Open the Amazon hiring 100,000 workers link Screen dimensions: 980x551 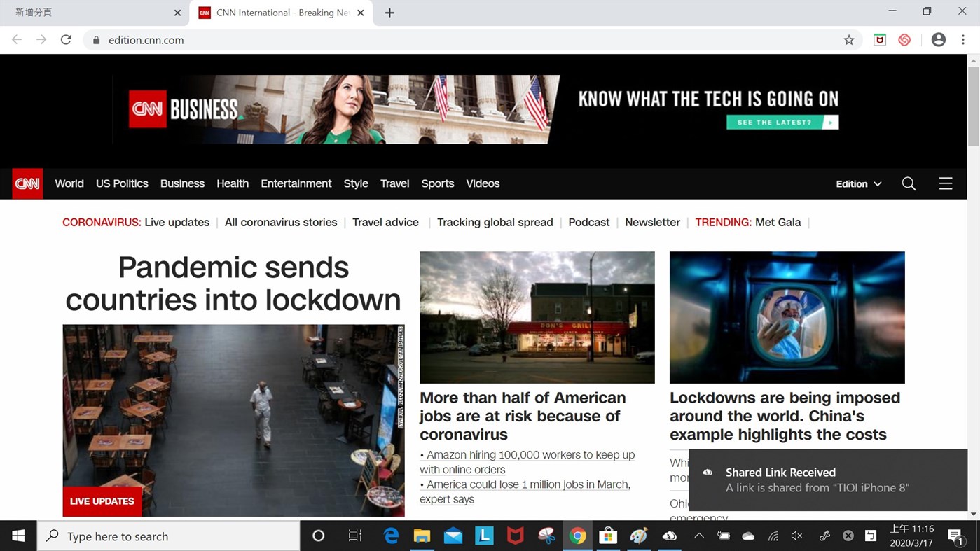tap(527, 462)
